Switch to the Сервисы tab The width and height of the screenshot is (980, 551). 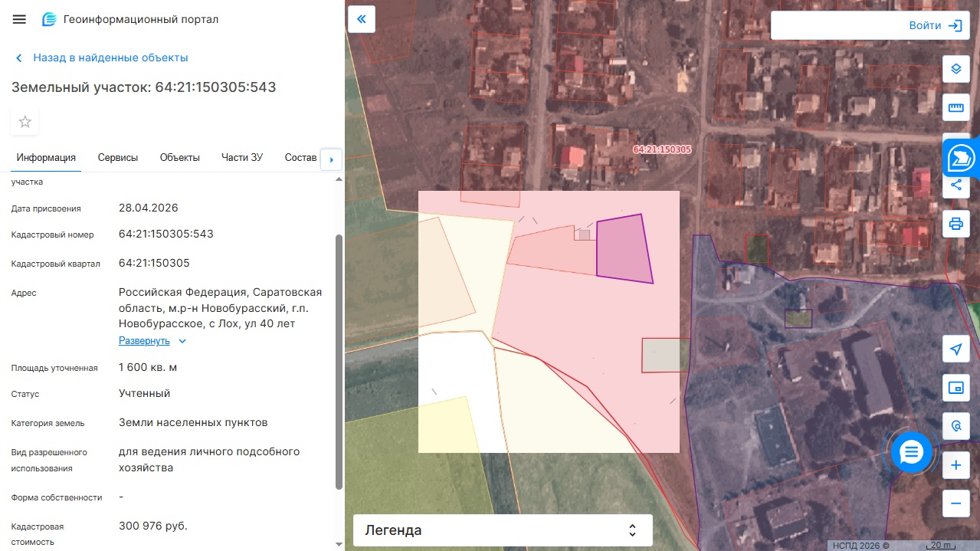118,157
